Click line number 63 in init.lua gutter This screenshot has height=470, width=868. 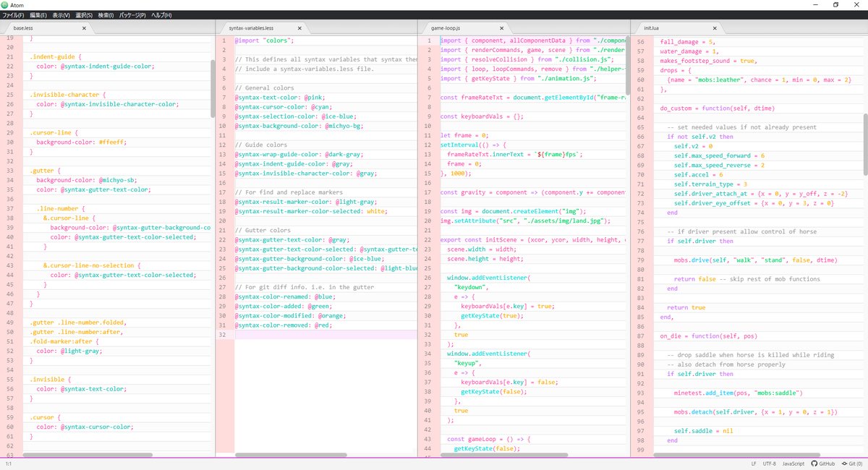pos(642,108)
